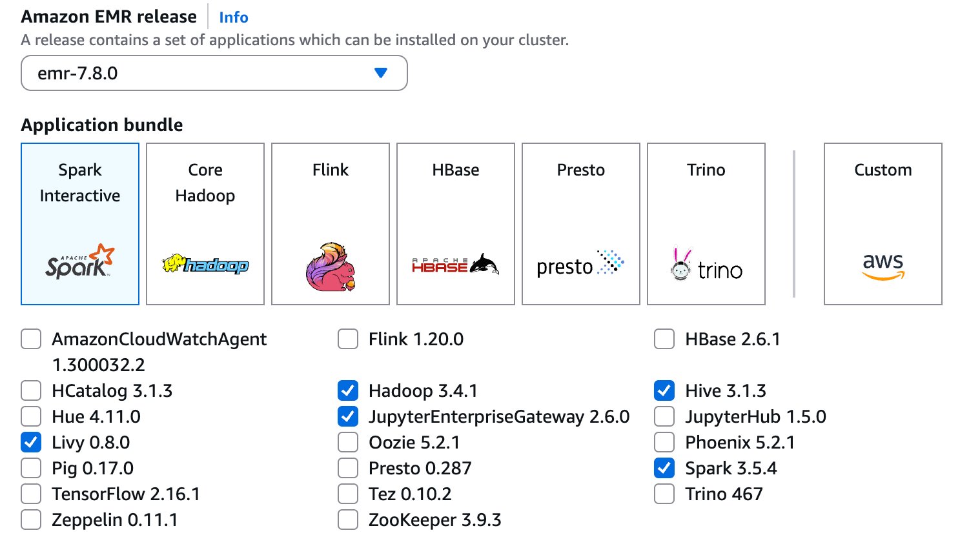This screenshot has width=980, height=546.
Task: Uncheck the Livy 0.8.0 checkbox
Action: [31, 442]
